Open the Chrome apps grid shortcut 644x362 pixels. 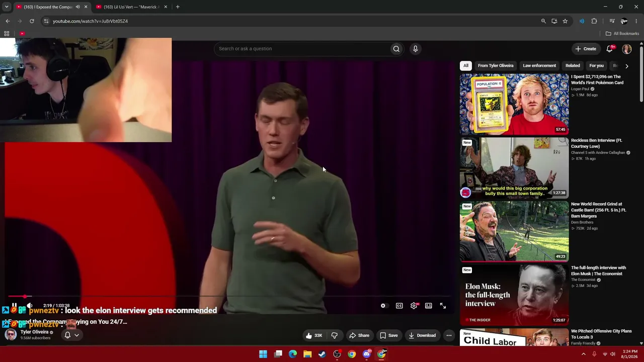[x=7, y=34]
